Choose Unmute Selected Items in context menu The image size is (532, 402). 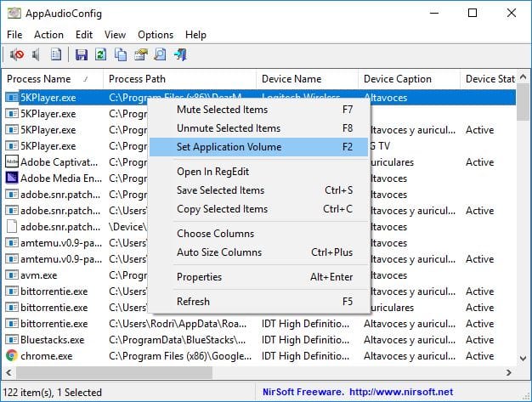pos(258,128)
